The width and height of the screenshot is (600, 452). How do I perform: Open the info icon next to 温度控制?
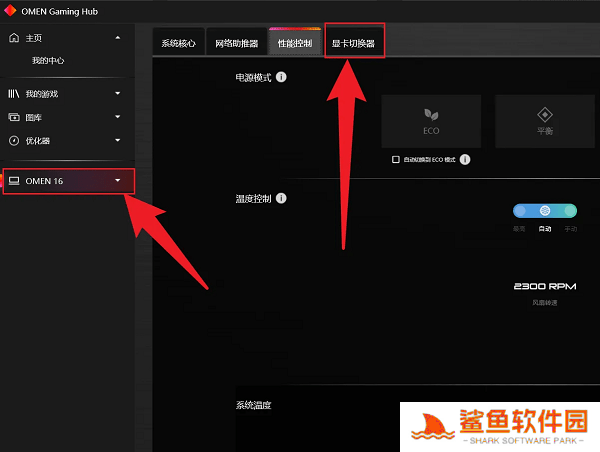281,198
